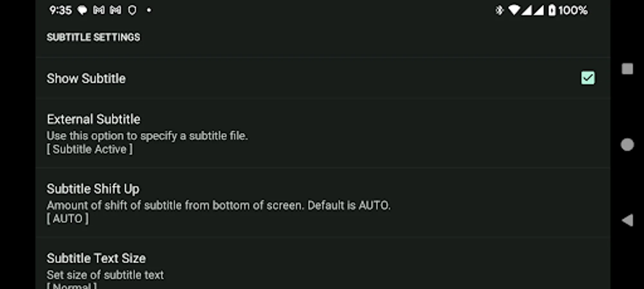The height and width of the screenshot is (289, 644).
Task: Open the Subtitle Shift Up value selector
Action: point(225,202)
